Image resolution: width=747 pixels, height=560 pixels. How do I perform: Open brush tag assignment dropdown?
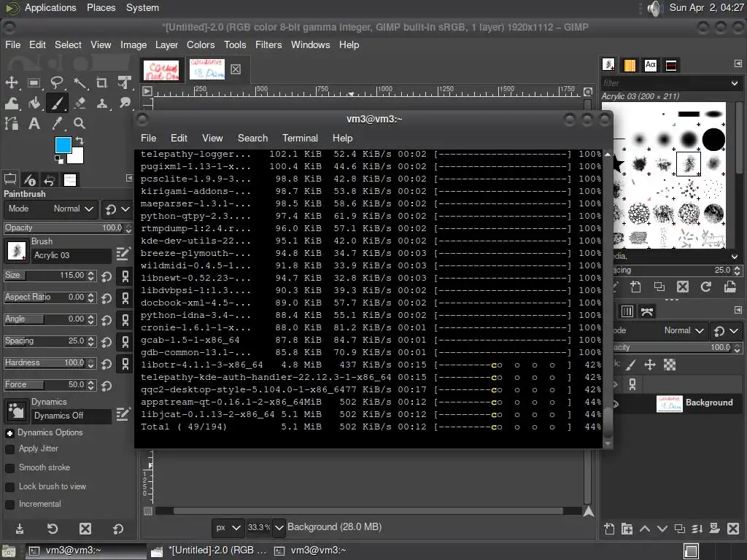click(x=735, y=257)
